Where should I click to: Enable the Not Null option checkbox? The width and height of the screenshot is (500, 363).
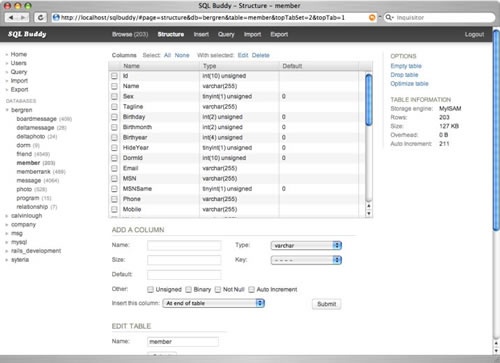(x=218, y=289)
